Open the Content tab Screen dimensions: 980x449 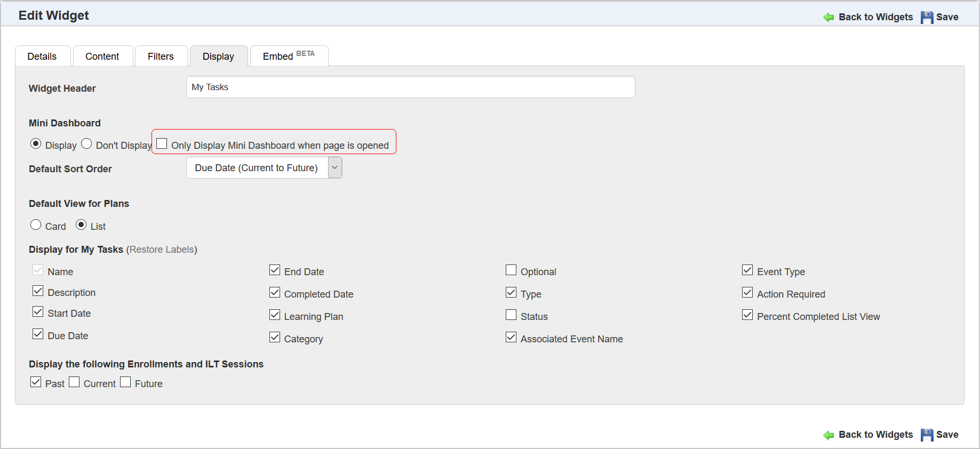pos(102,57)
